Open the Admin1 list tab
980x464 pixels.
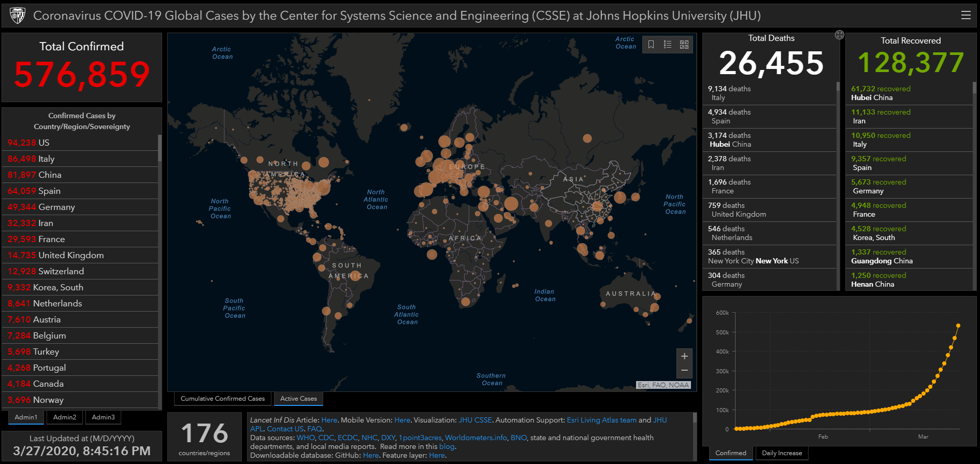coord(26,417)
